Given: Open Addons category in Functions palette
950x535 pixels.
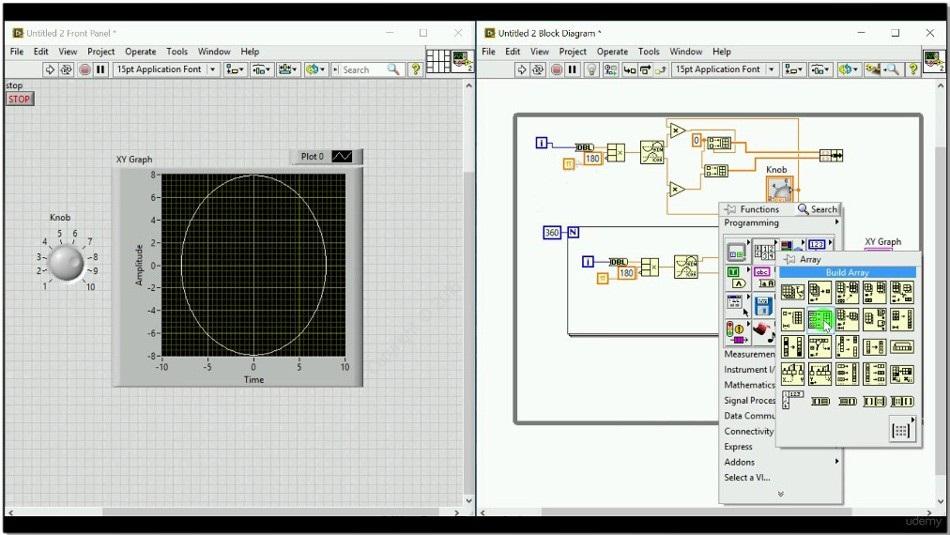Looking at the screenshot, I should 782,462.
